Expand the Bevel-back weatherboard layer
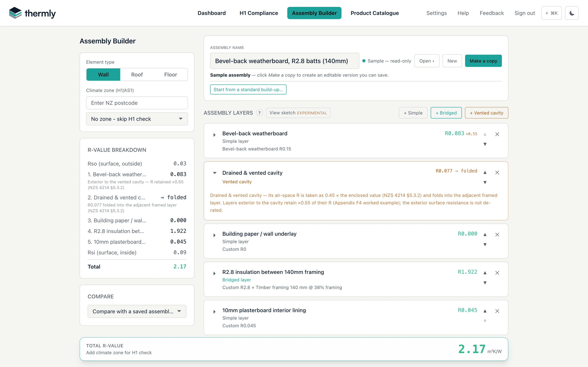The height and width of the screenshot is (367, 588). click(214, 135)
